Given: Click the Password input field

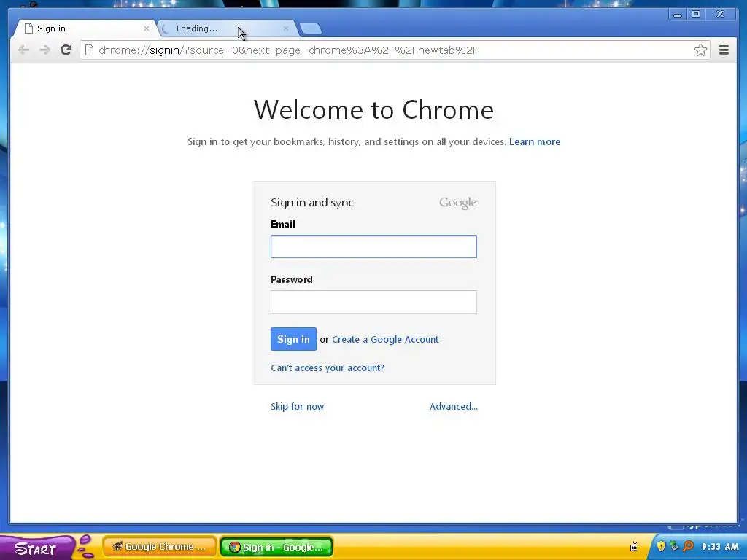Looking at the screenshot, I should click(x=373, y=301).
